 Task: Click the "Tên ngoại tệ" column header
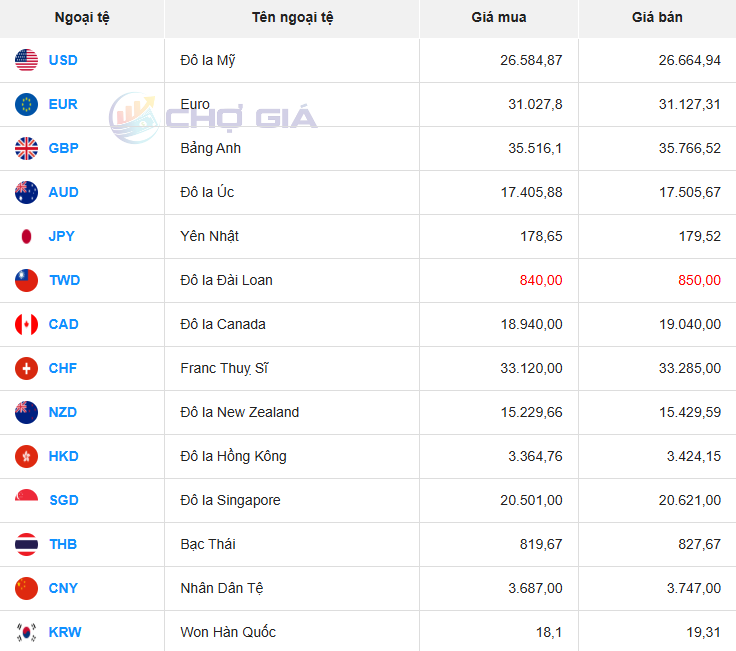point(292,18)
